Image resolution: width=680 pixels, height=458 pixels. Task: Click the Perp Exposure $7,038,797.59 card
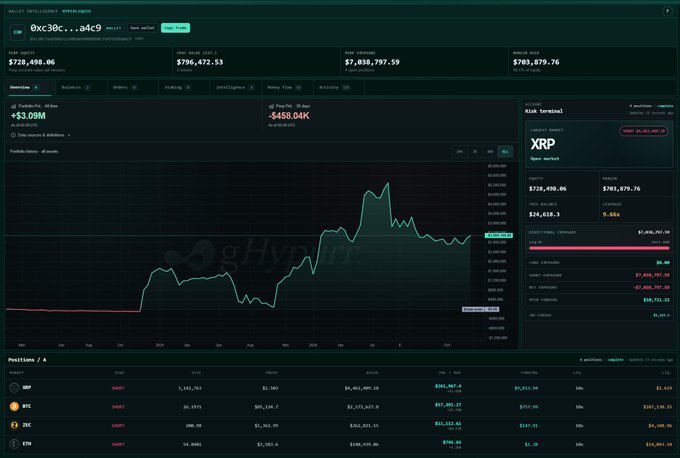(x=424, y=62)
